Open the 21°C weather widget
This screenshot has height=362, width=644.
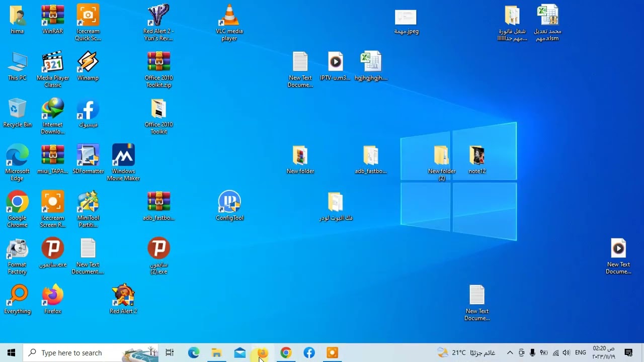pos(466,353)
